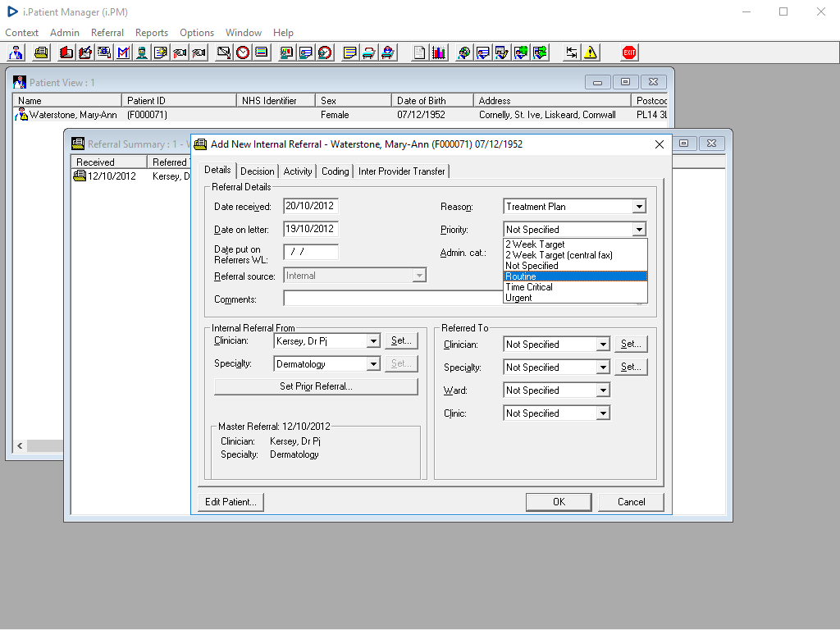Click the person with disc toolbar icon
Viewport: 840px width, 630px height.
point(464,52)
